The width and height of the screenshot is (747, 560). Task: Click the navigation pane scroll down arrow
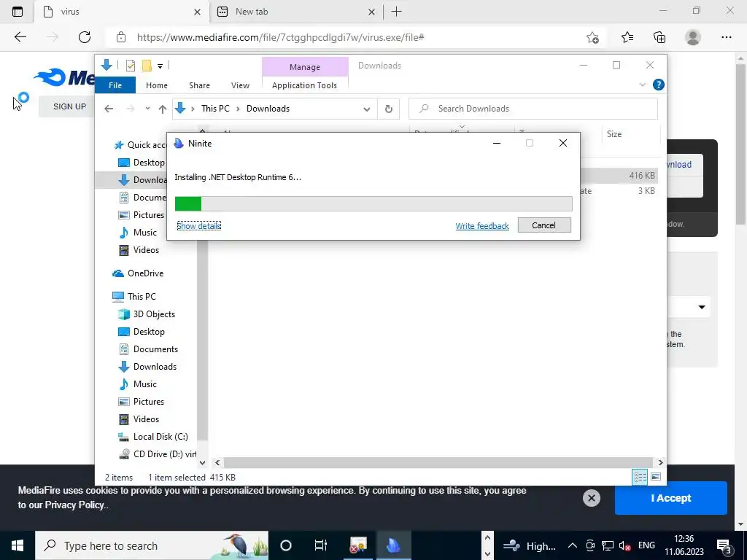coord(203,462)
